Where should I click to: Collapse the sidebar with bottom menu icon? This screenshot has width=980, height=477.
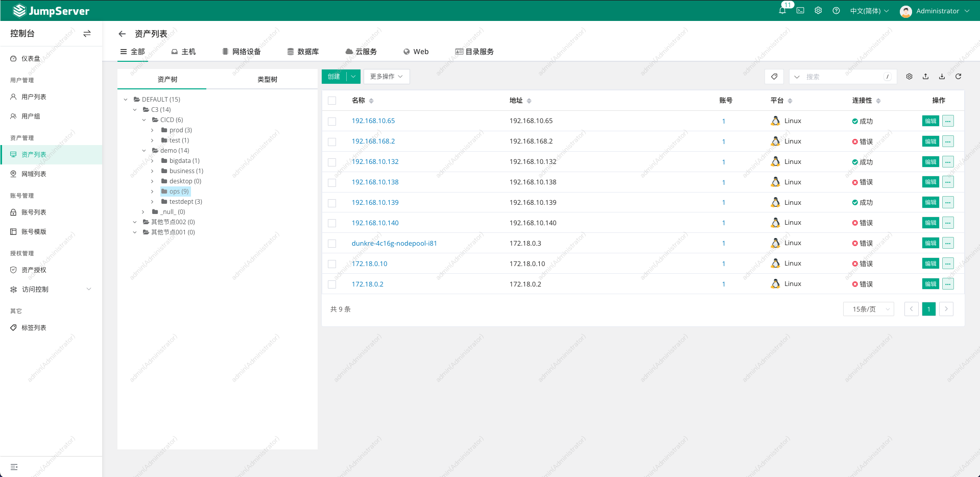(x=14, y=467)
